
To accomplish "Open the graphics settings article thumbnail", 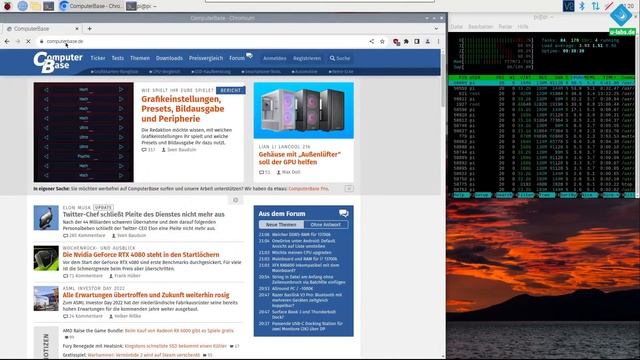I will [84, 132].
